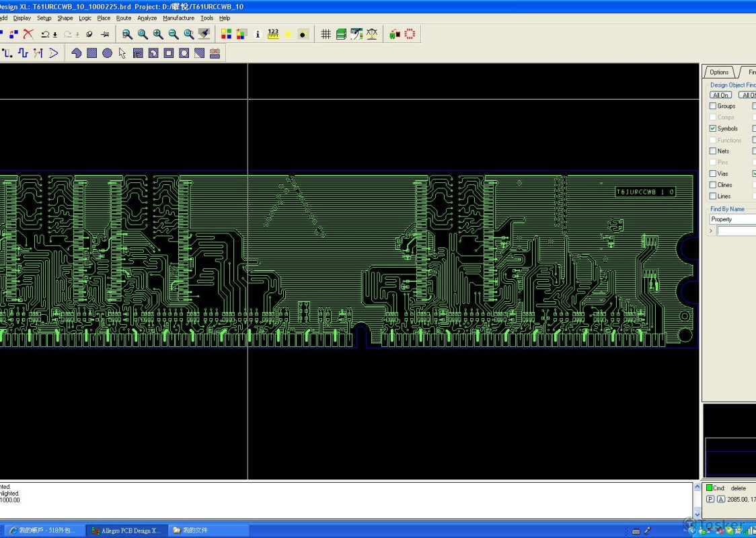Click the red X delete tool icon
The width and height of the screenshot is (756, 538).
28,34
